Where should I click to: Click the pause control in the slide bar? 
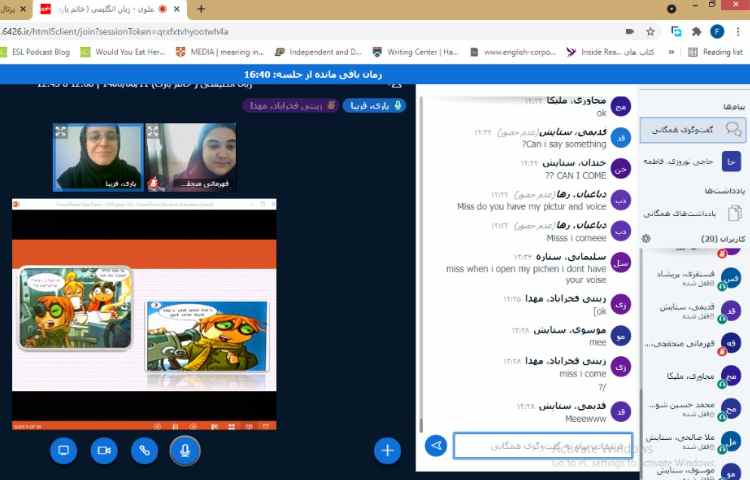(175, 426)
